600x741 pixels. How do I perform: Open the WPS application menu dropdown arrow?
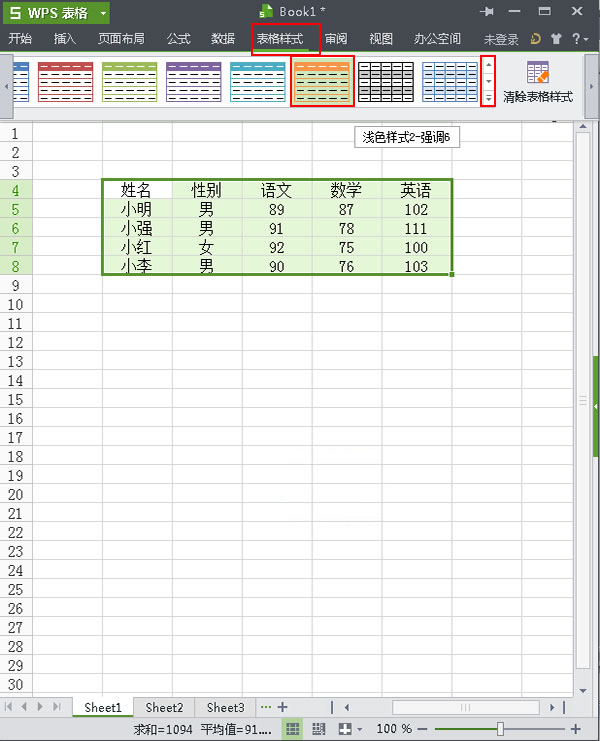click(103, 13)
